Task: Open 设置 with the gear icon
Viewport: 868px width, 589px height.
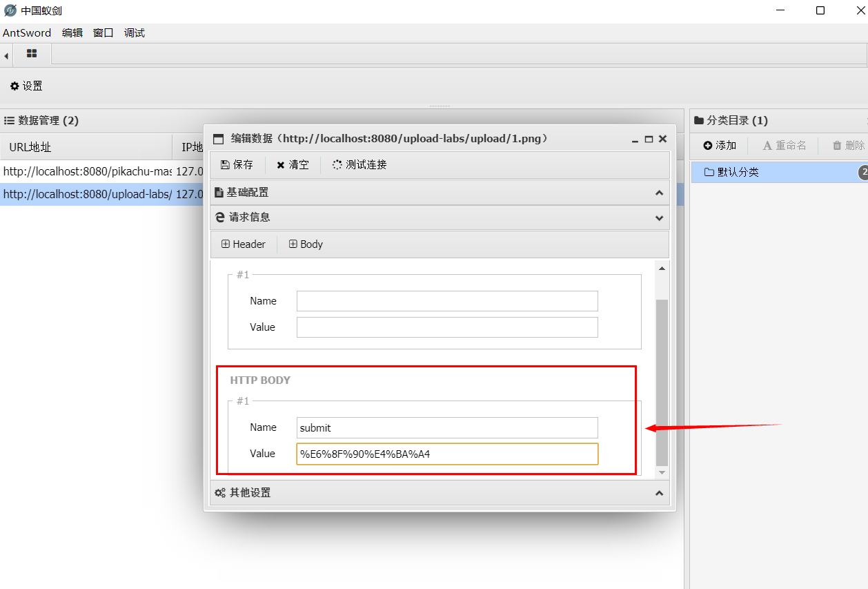Action: click(x=26, y=86)
